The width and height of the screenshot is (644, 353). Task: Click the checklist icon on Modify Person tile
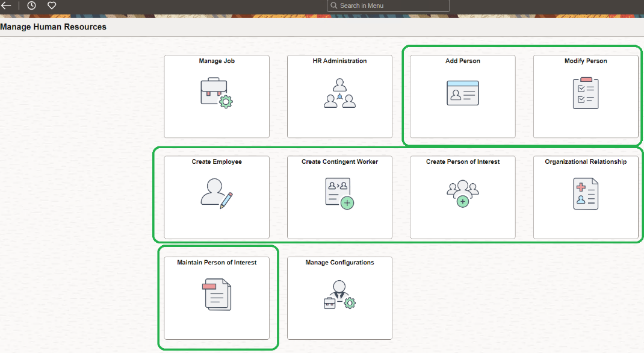click(586, 92)
